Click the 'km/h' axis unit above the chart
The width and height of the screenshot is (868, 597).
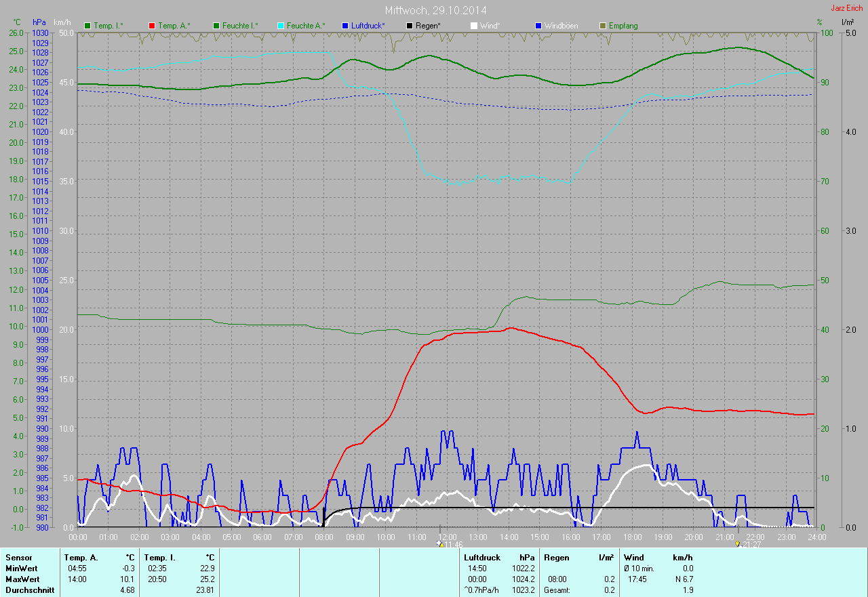coord(62,22)
